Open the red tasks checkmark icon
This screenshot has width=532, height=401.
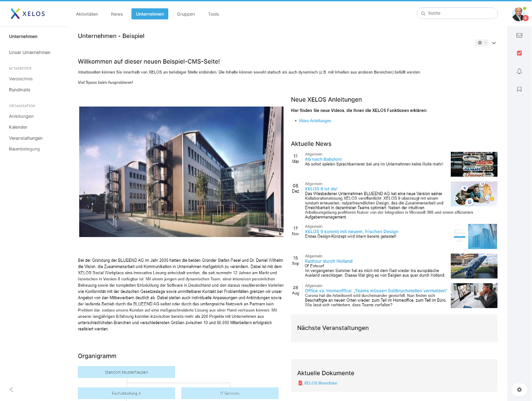pyautogui.click(x=519, y=53)
